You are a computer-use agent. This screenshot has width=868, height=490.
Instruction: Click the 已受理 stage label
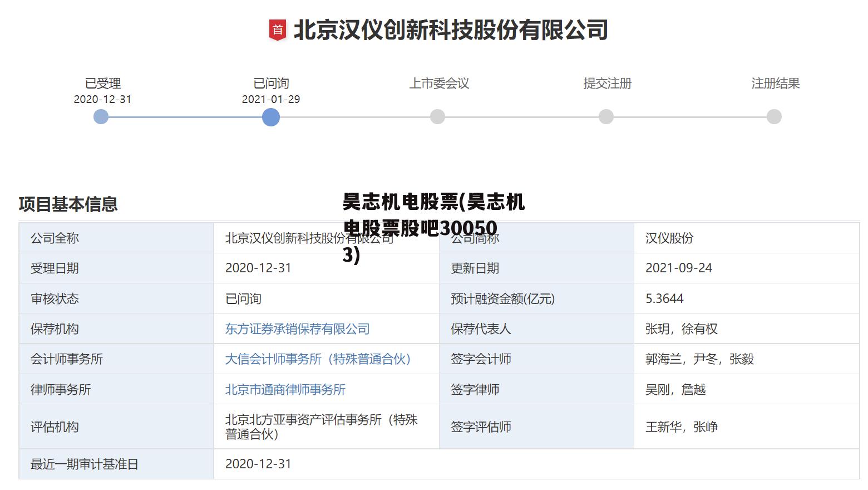103,84
